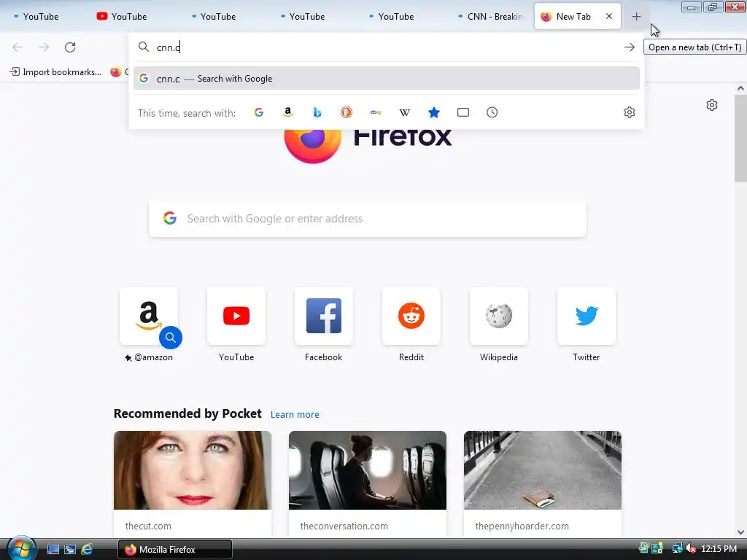This screenshot has width=747, height=560.
Task: Open the Reddit top site tile
Action: (411, 316)
